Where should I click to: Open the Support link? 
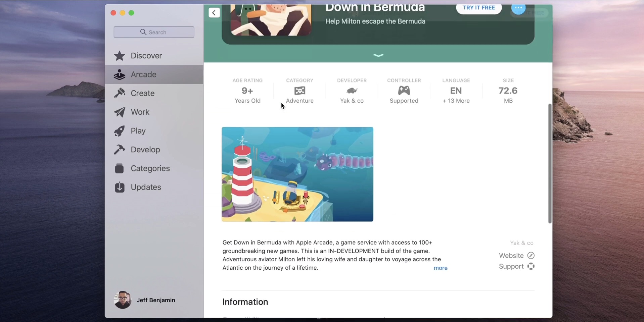click(x=511, y=266)
